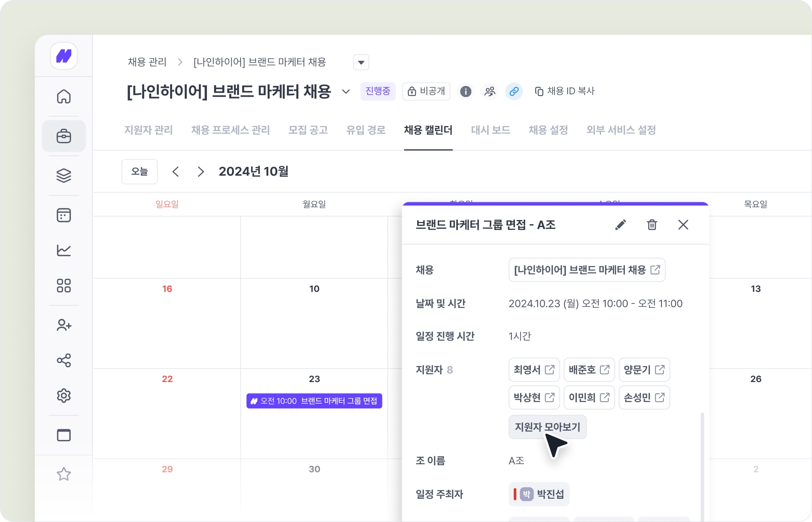The image size is (812, 522).
Task: Click the briefcase recruitment icon in sidebar
Action: 64,136
